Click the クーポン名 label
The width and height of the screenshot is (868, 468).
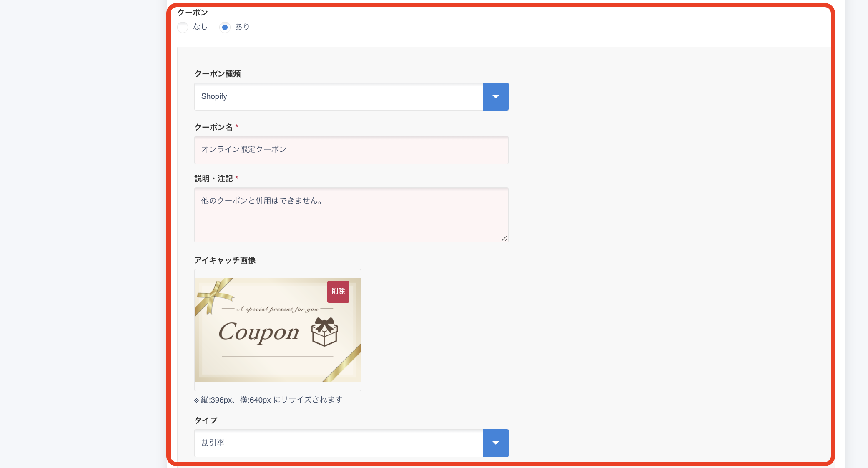[213, 127]
